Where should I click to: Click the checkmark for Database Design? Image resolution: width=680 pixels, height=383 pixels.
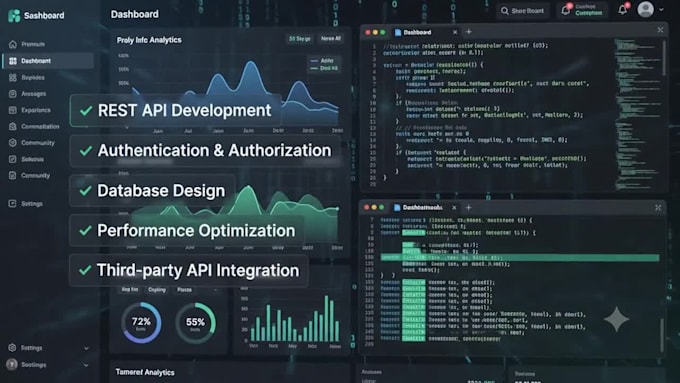click(x=85, y=190)
